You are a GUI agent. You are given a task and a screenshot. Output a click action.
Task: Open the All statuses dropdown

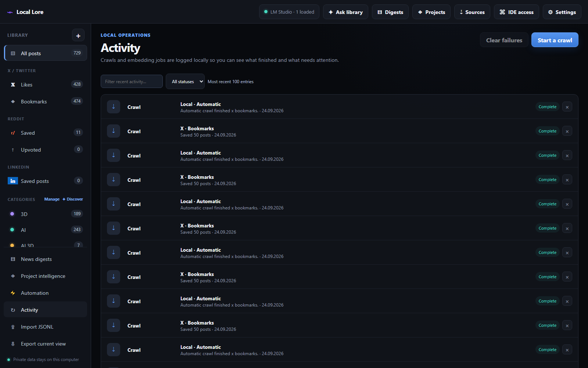tap(185, 81)
